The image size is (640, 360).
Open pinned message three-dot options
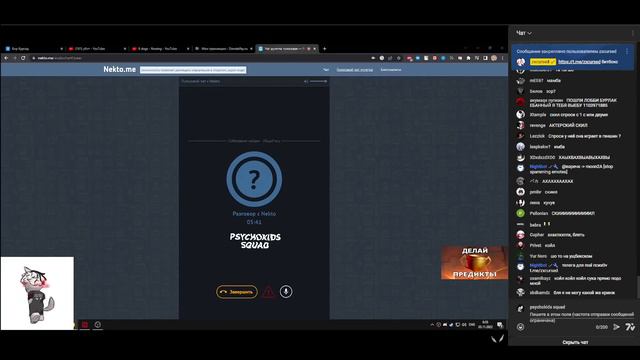(x=627, y=51)
